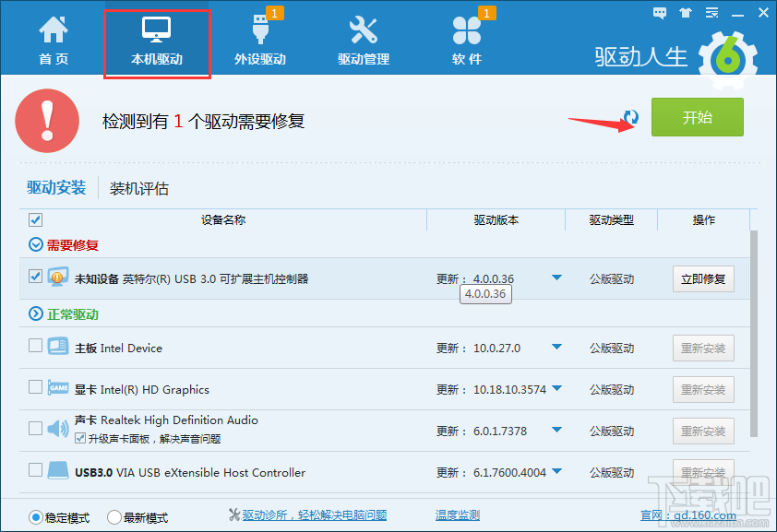The height and width of the screenshot is (532, 777).
Task: Open the 温度监测 link
Action: click(x=458, y=515)
